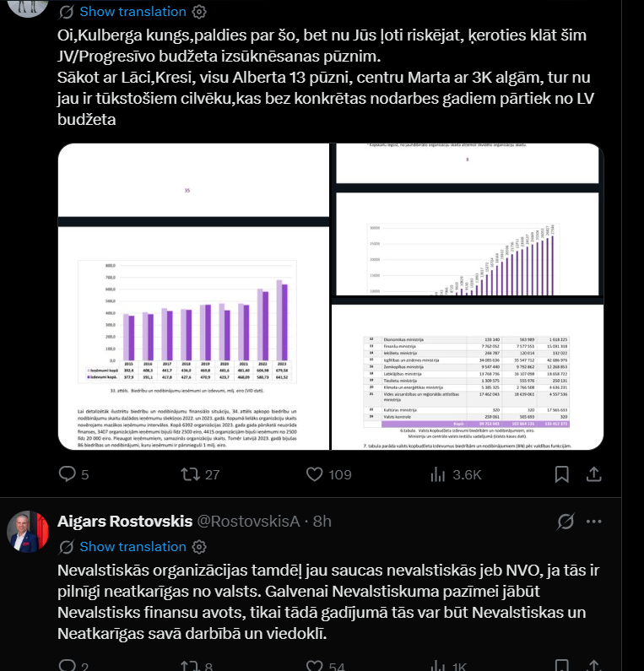Show translation of Aigars Rostovskis tweet
Viewport: 644px width, 671px height.
[133, 546]
